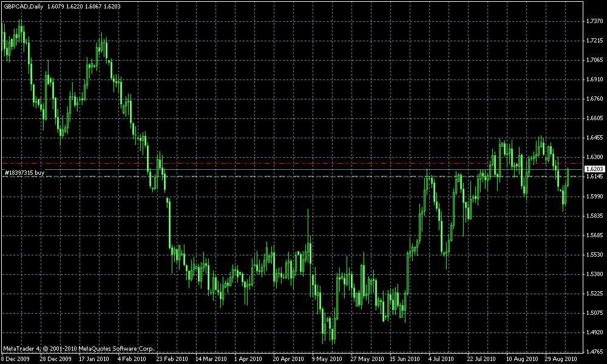Click the current price tag 1.6203
This screenshot has height=364, width=607.
tap(595, 169)
